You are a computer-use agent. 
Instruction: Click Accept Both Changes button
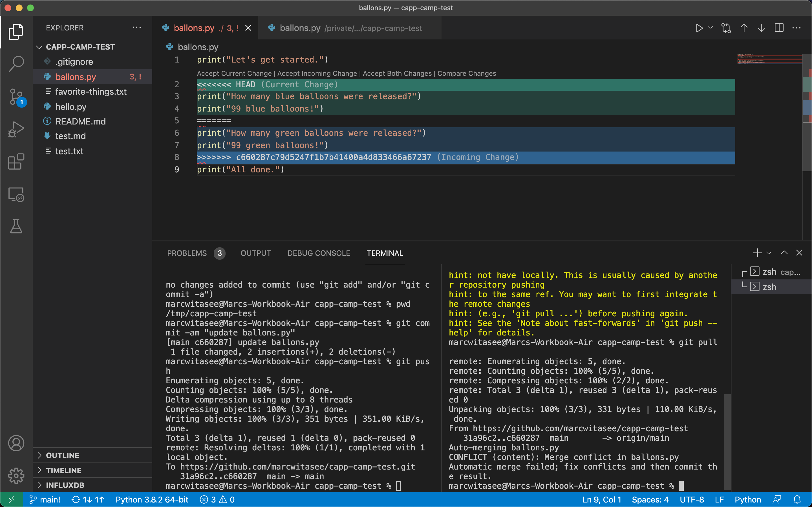pyautogui.click(x=398, y=73)
